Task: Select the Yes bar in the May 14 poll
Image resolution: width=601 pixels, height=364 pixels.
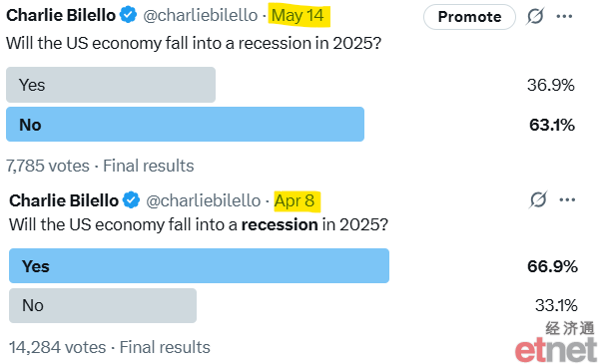Action: click(111, 85)
